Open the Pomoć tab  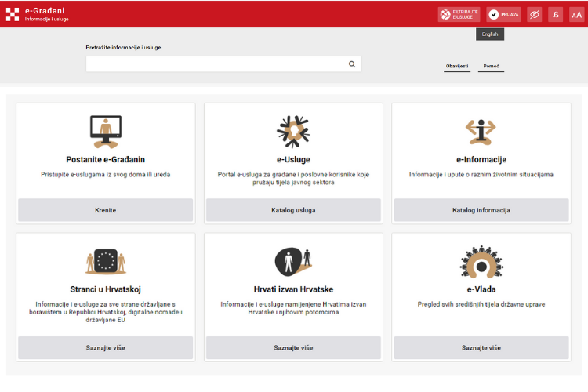tap(491, 66)
